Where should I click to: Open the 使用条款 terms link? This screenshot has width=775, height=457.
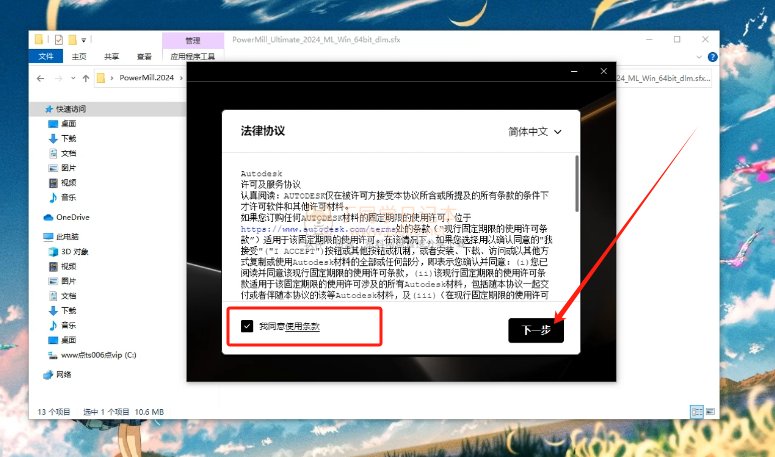point(302,327)
